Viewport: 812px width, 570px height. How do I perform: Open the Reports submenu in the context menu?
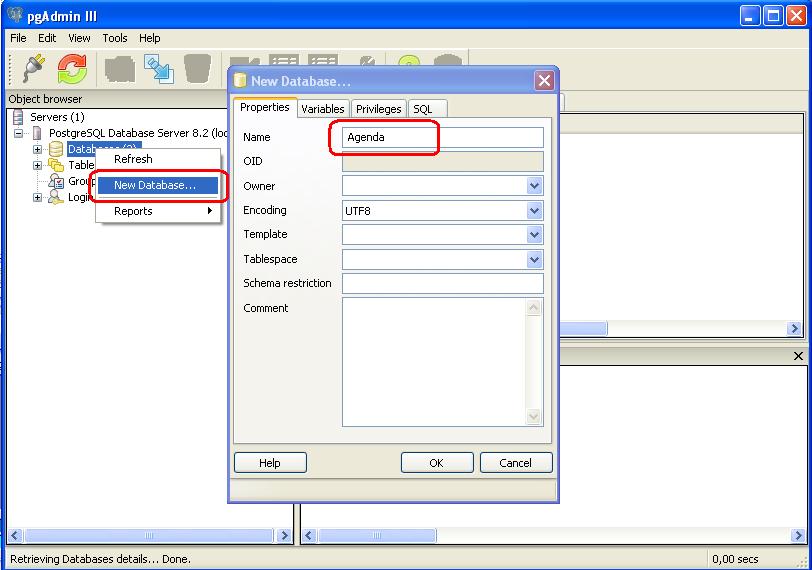click(158, 211)
